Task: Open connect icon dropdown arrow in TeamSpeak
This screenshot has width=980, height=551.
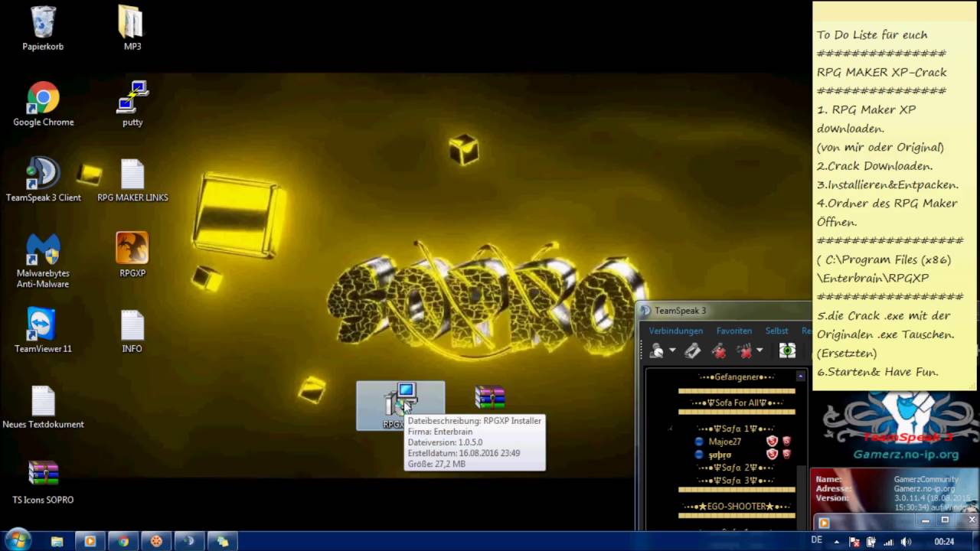Action: 672,350
